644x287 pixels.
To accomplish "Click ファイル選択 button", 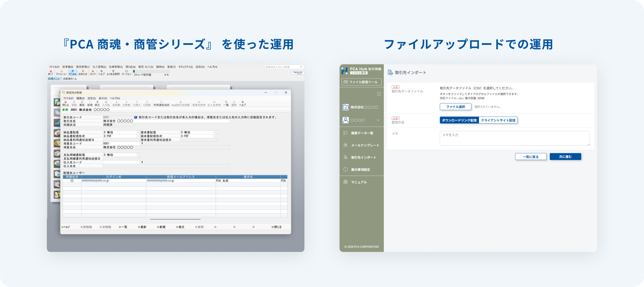I will pos(455,107).
